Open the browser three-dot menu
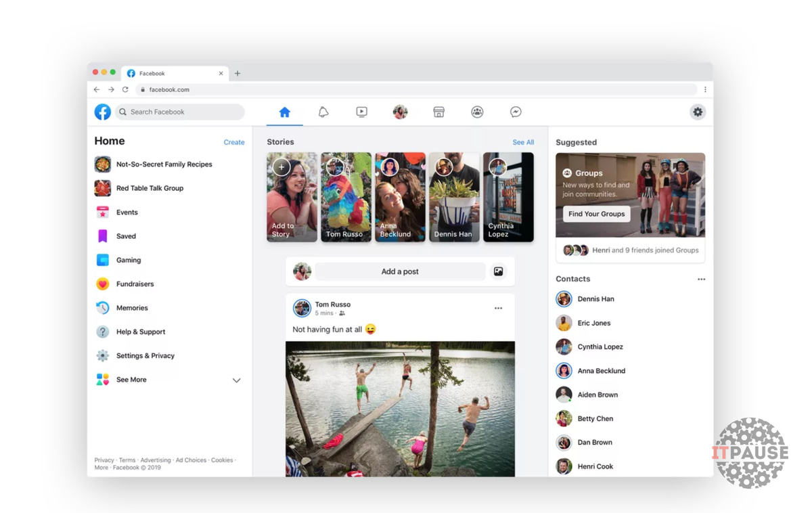This screenshot has width=812, height=513. pos(705,89)
